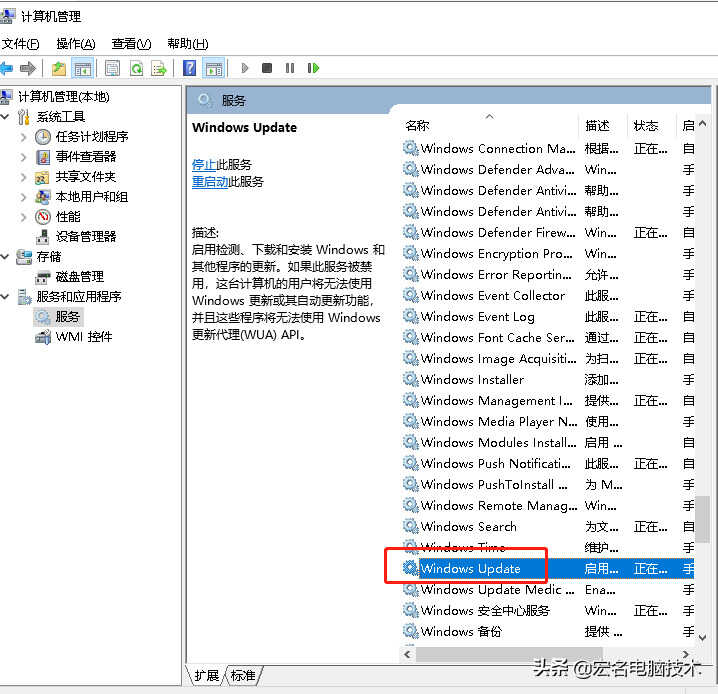This screenshot has width=718, height=694.
Task: Click the services list vertical scrollbar thumb
Action: (702, 519)
